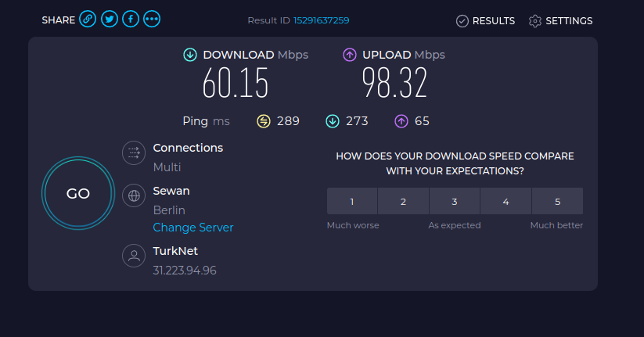644x337 pixels.
Task: Start a new test with the GO button
Action: (78, 193)
